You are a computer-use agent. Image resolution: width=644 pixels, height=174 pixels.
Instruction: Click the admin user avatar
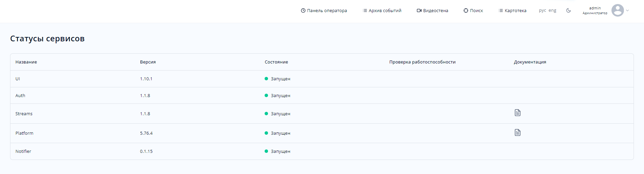(x=618, y=10)
